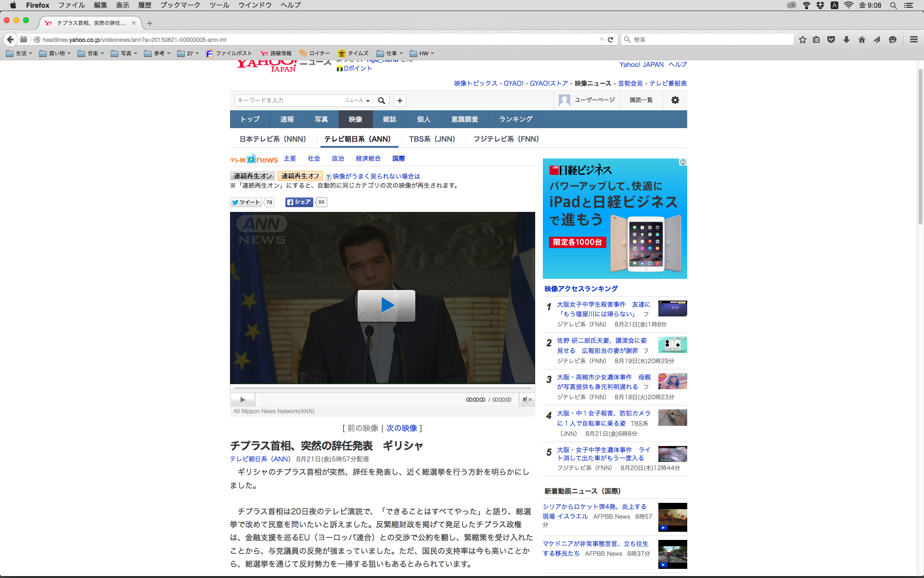The width and height of the screenshot is (924, 578).
Task: Turn off continuous play with 連続再生オフ
Action: pos(300,176)
